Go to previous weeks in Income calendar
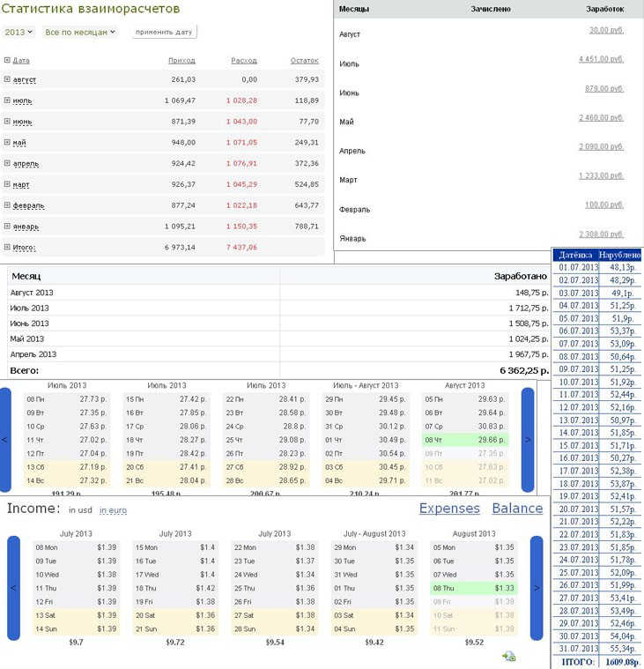This screenshot has height=669, width=644. pyautogui.click(x=13, y=587)
